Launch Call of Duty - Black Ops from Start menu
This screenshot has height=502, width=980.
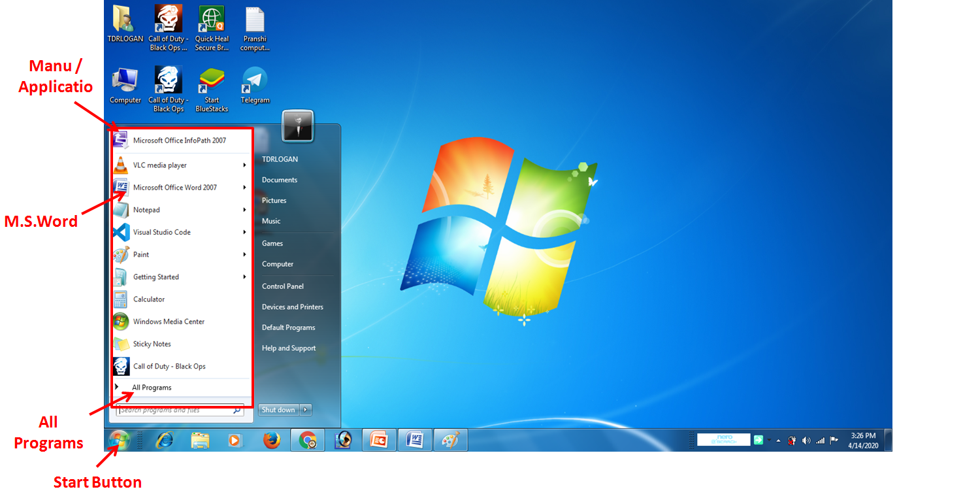180,366
